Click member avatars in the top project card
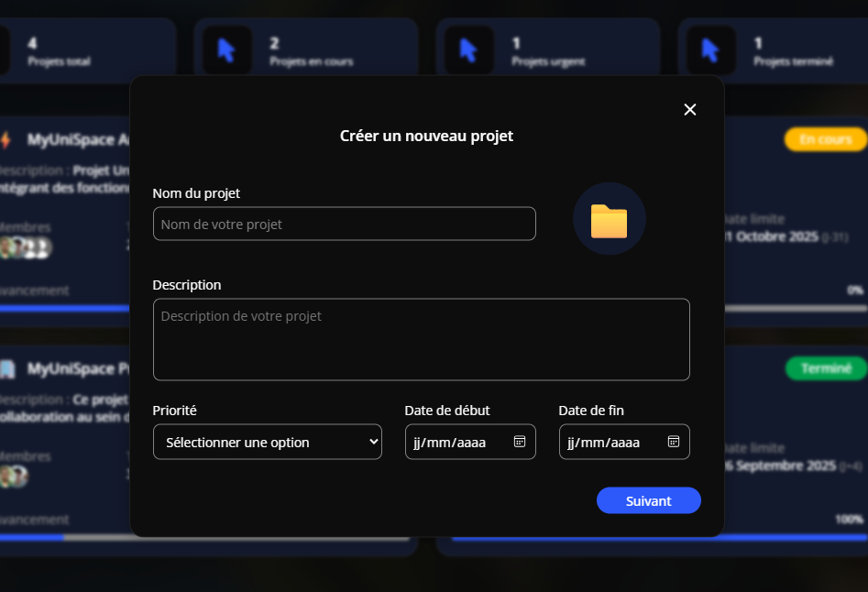Screen dimensions: 868x592 pyautogui.click(x=25, y=247)
